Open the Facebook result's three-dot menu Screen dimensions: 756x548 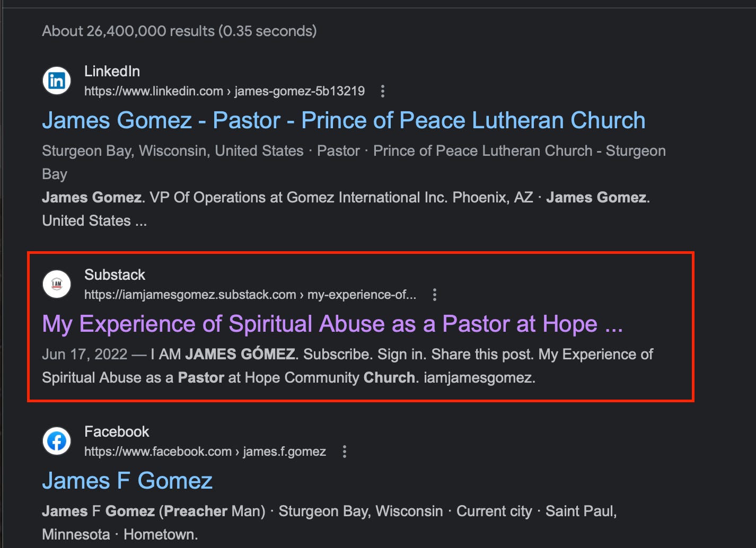coord(345,452)
